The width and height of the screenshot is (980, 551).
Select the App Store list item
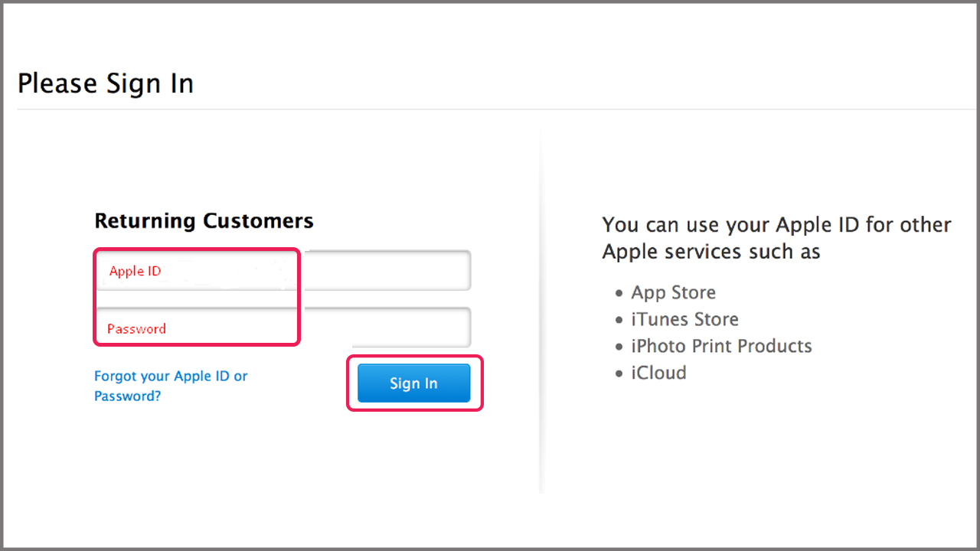[x=673, y=292]
